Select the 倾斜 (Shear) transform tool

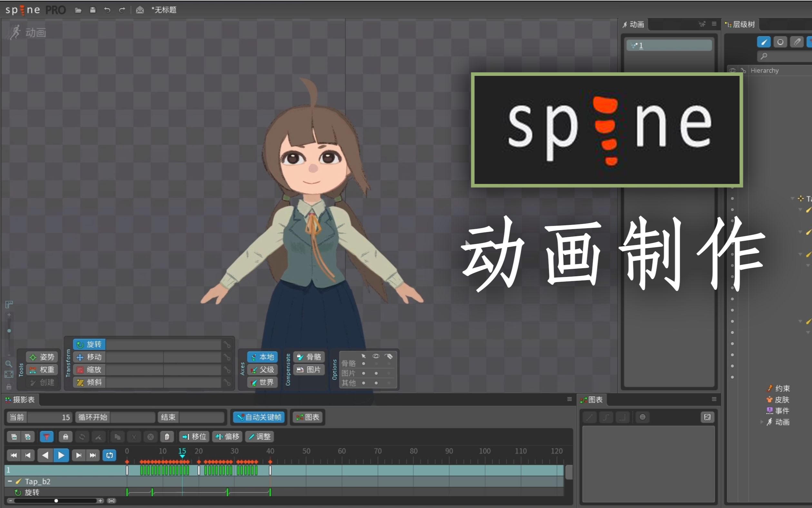[x=89, y=382]
